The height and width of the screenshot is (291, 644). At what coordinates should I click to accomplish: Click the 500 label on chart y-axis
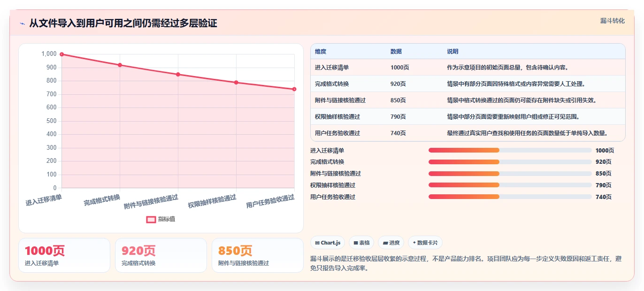pyautogui.click(x=51, y=121)
